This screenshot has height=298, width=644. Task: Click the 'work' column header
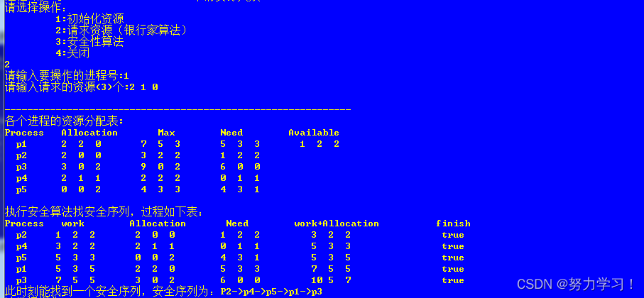pos(72,223)
